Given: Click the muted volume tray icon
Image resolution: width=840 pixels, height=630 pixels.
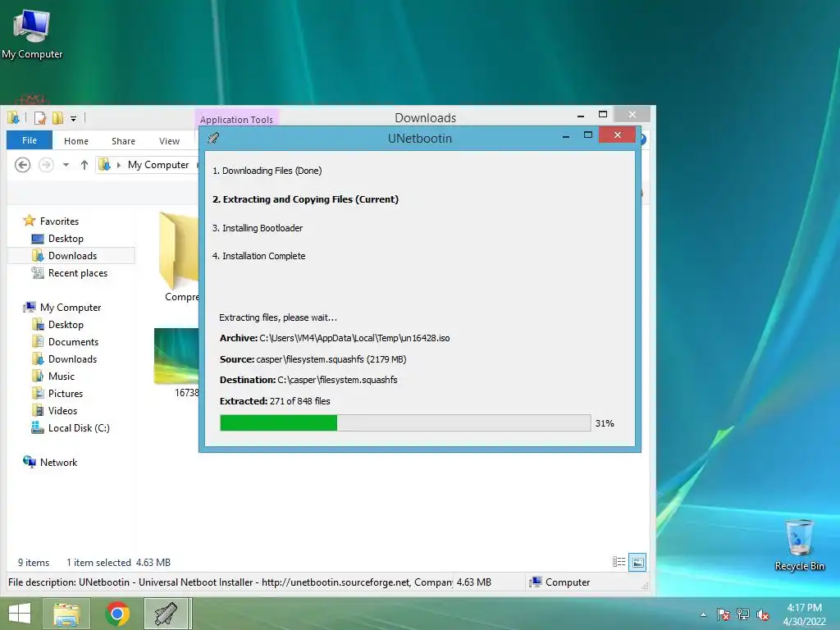Looking at the screenshot, I should (763, 614).
